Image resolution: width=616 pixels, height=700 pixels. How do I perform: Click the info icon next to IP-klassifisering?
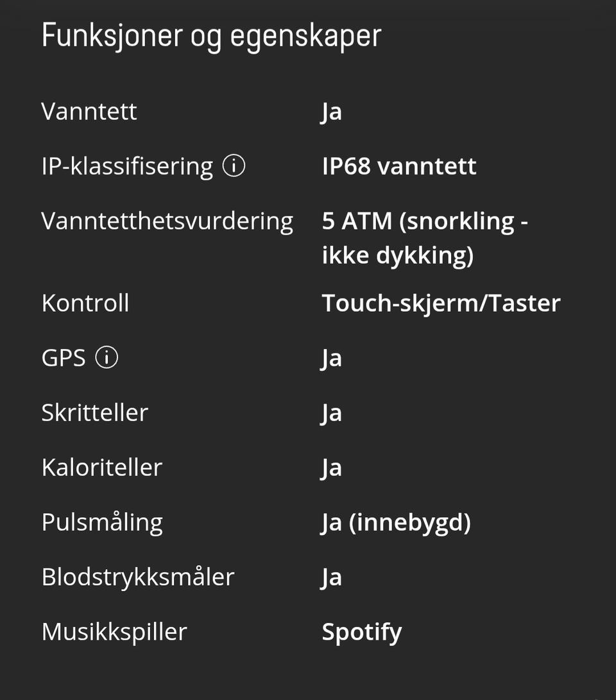tap(234, 167)
